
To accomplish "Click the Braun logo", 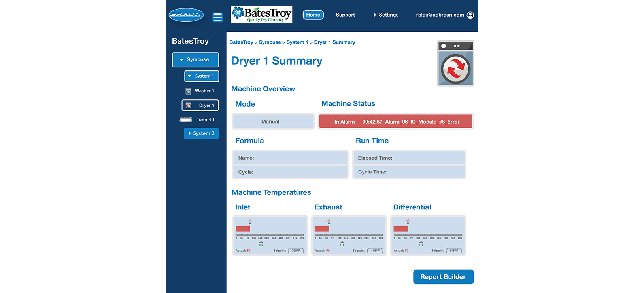I will pos(186,15).
